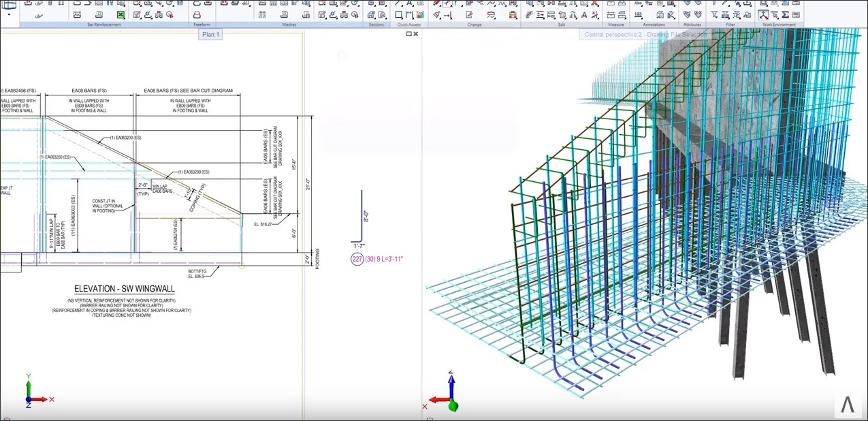Activate the highlighted axis icon in Work Environment

coord(764,14)
